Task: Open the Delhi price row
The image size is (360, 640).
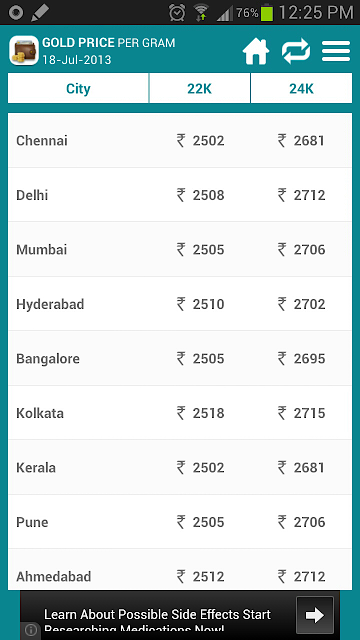Action: (180, 195)
